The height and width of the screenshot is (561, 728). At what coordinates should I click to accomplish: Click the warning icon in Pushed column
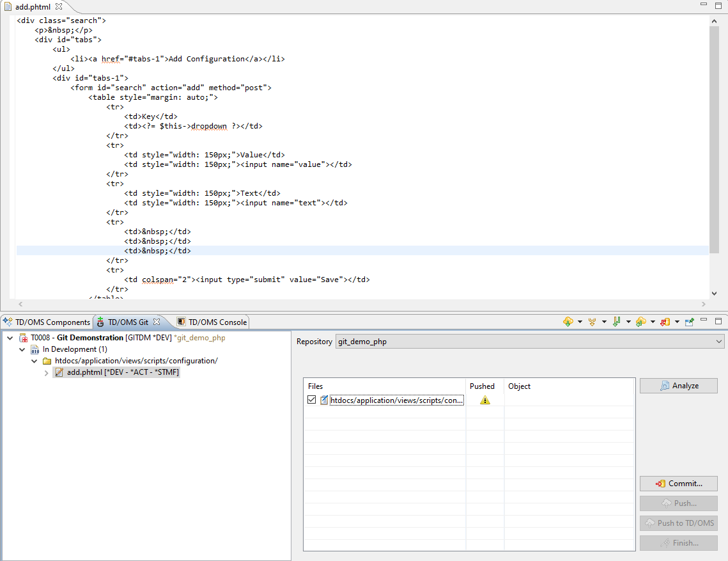point(485,400)
